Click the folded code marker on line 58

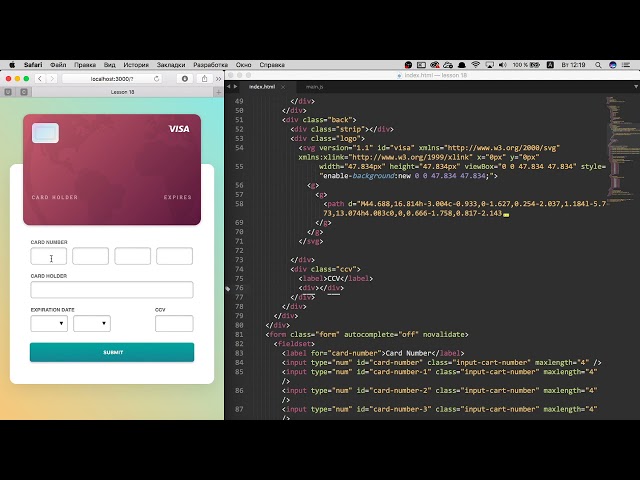[x=506, y=214]
